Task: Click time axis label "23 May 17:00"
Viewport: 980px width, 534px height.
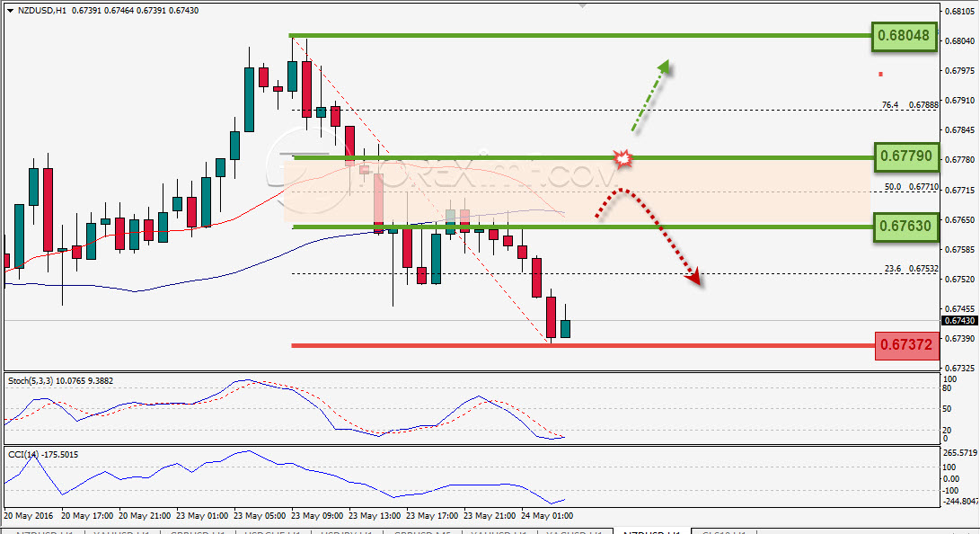Action: [x=432, y=516]
